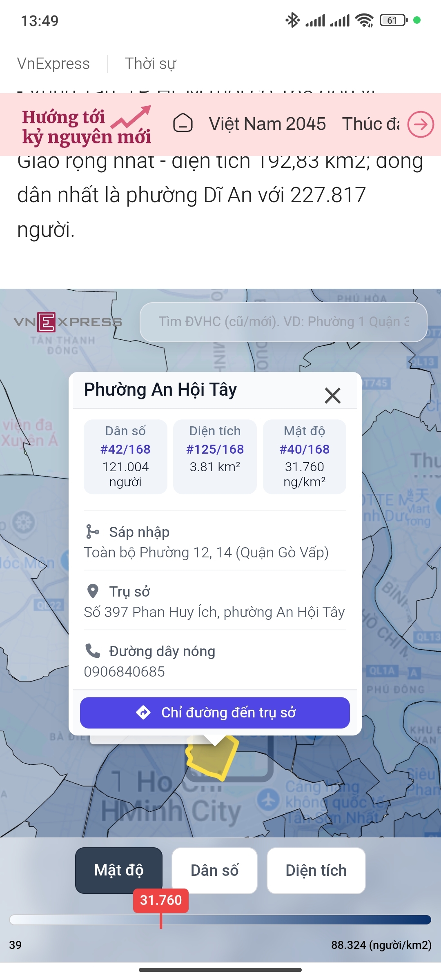The image size is (441, 980).
Task: Switch the map to Dân số mode
Action: [x=214, y=870]
